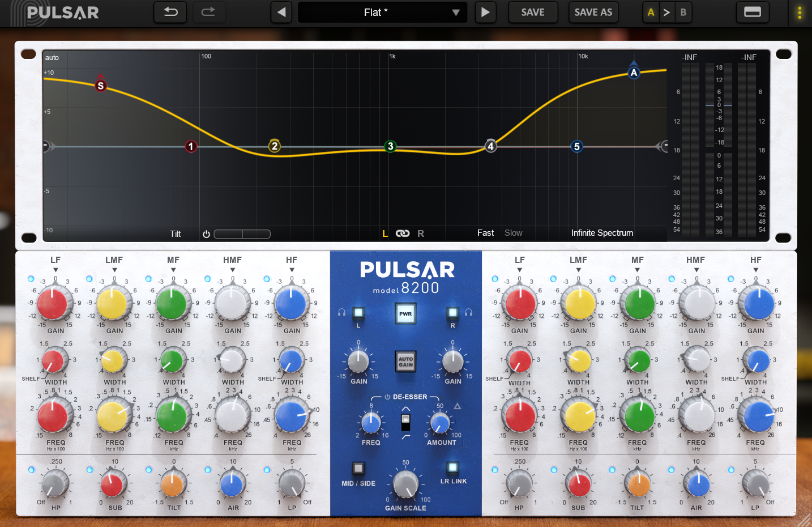Toggle the R channel listen button
This screenshot has width=812, height=527.
(x=452, y=313)
